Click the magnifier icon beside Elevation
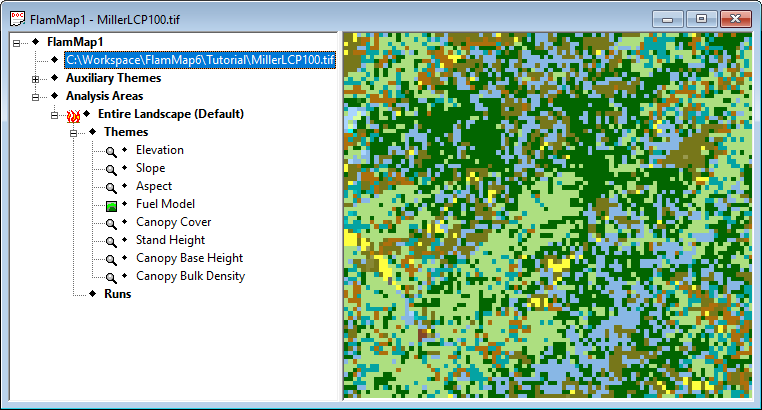The width and height of the screenshot is (762, 410). [111, 152]
